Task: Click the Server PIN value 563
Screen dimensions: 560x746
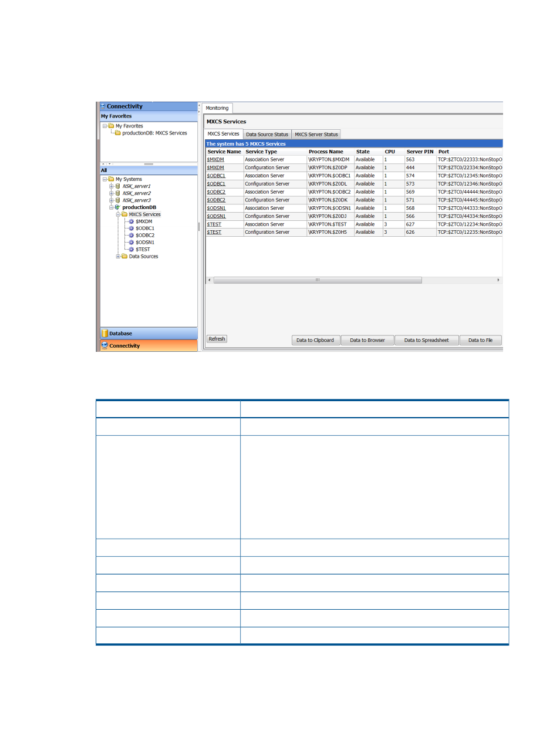Action: point(410,160)
